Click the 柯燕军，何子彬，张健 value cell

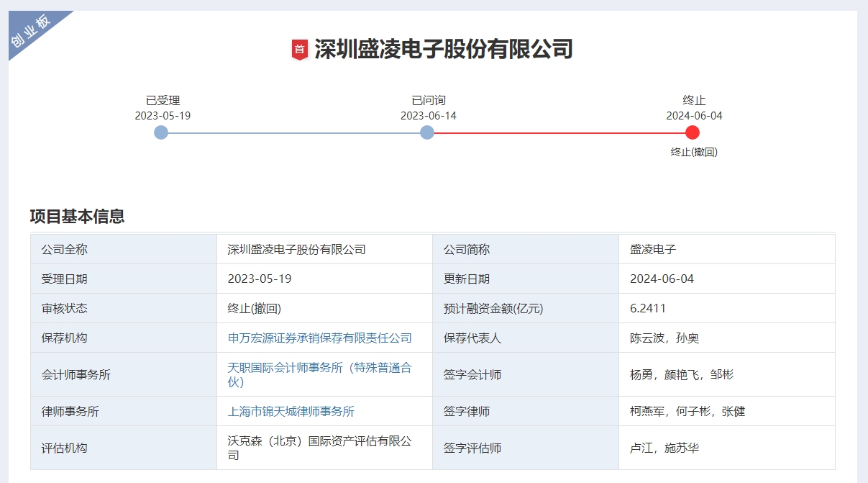point(727,412)
